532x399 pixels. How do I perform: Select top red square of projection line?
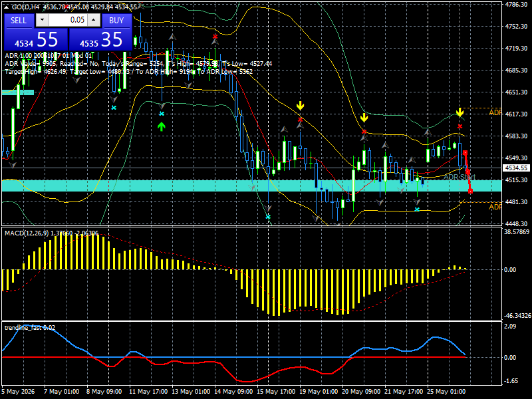pyautogui.click(x=465, y=153)
